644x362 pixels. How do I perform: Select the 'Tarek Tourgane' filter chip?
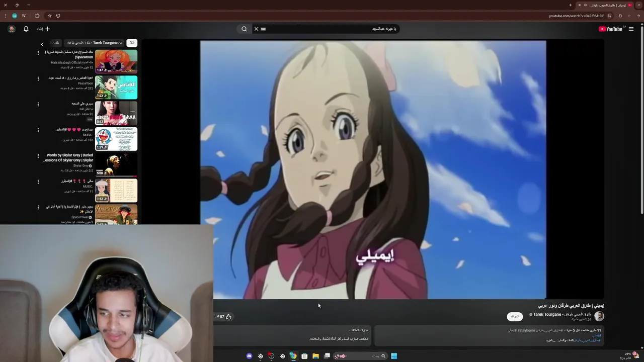click(x=95, y=43)
